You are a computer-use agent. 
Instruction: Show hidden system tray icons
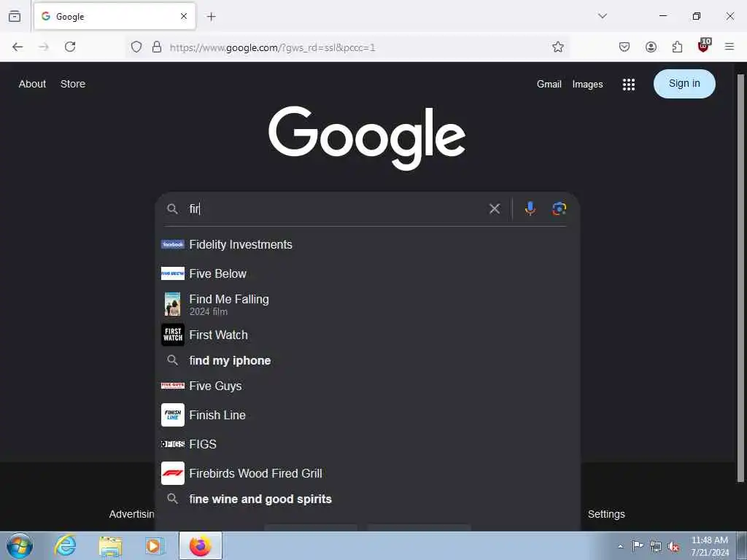620,546
